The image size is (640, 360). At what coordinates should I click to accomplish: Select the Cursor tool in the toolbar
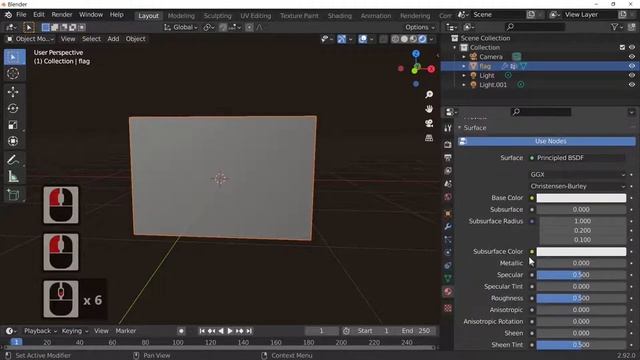(x=13, y=74)
